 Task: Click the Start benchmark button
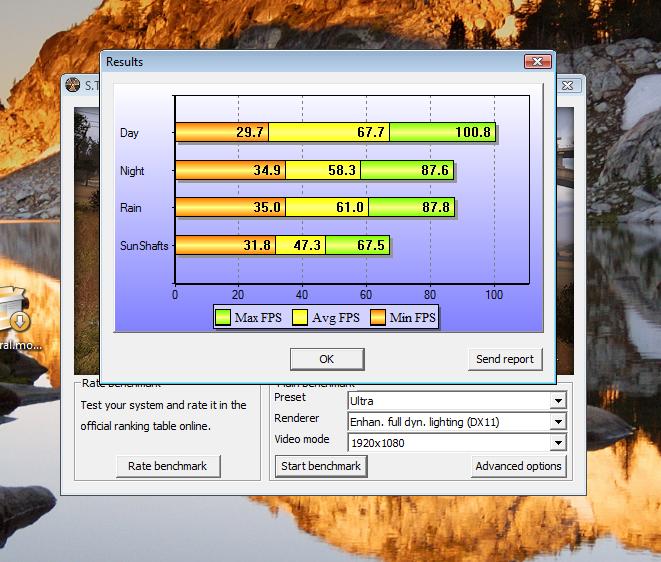(x=321, y=466)
